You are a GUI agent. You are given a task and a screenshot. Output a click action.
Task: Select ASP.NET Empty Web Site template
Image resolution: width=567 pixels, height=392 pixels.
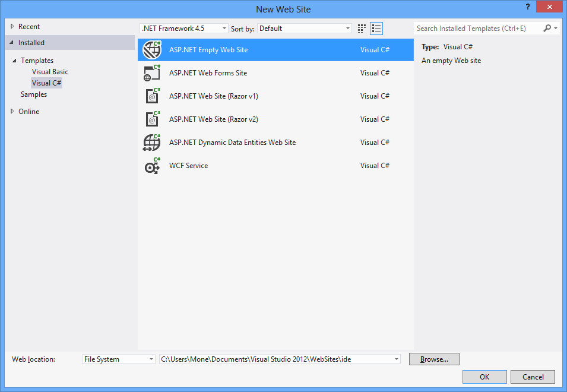coord(275,50)
